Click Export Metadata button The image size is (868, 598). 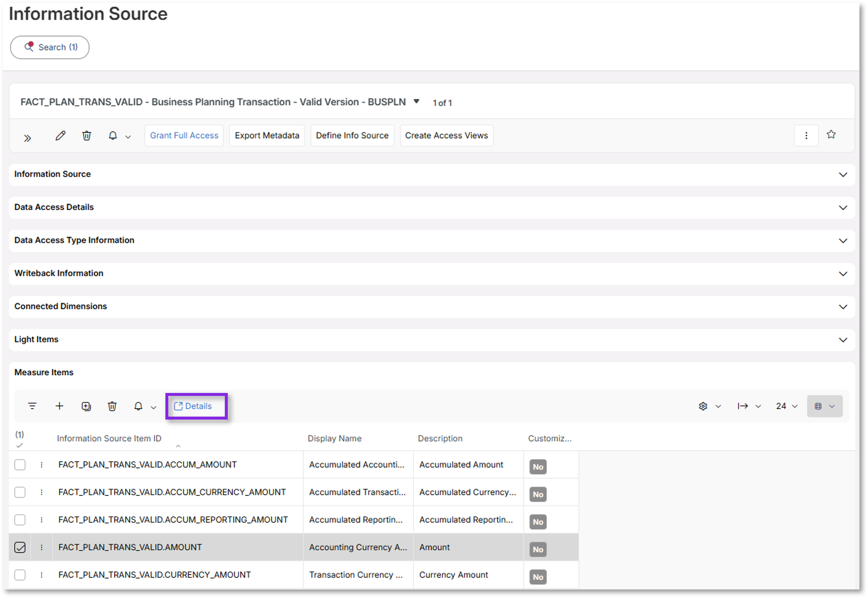(267, 135)
